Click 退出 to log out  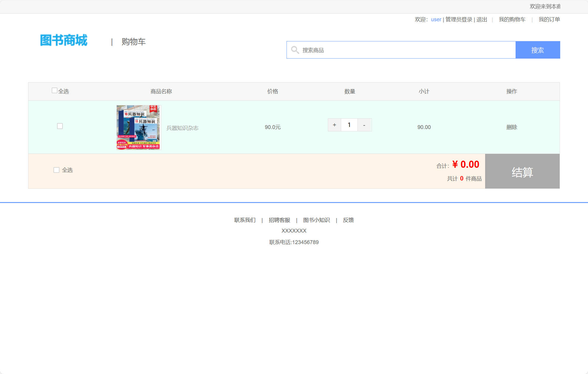click(481, 19)
